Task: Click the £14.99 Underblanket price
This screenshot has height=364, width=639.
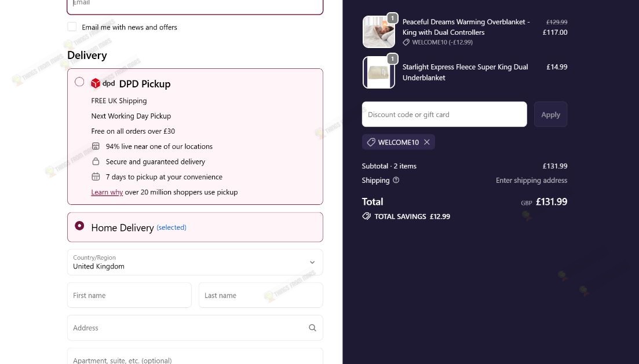Action: point(557,67)
